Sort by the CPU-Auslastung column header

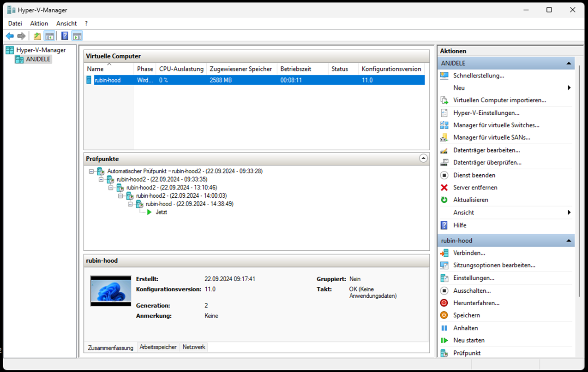coord(181,69)
